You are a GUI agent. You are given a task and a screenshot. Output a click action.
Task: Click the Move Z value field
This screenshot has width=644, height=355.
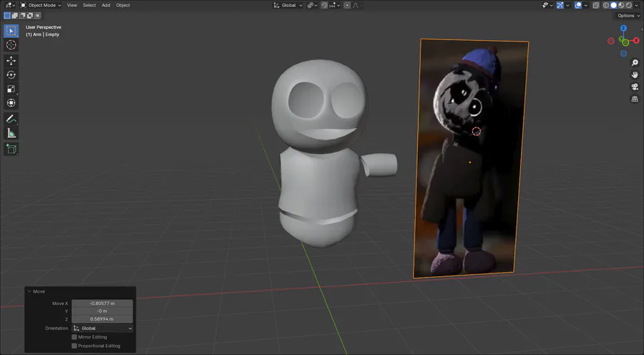pyautogui.click(x=102, y=318)
